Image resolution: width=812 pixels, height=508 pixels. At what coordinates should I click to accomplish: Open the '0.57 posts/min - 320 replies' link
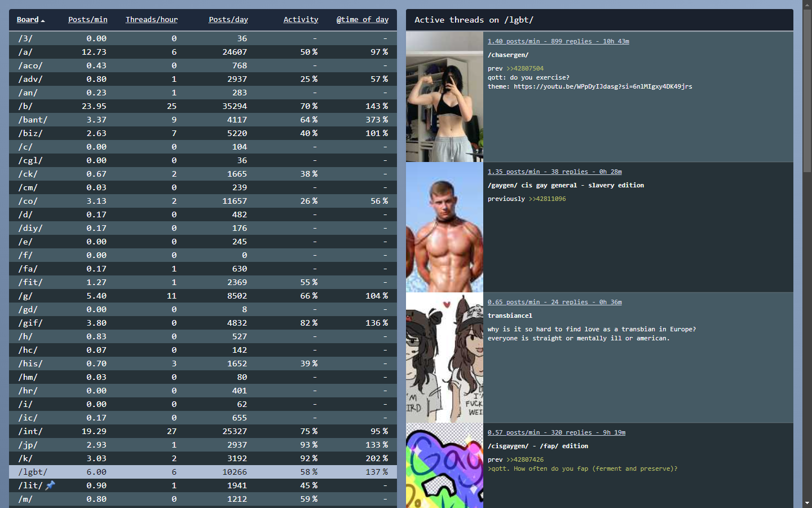click(x=557, y=432)
